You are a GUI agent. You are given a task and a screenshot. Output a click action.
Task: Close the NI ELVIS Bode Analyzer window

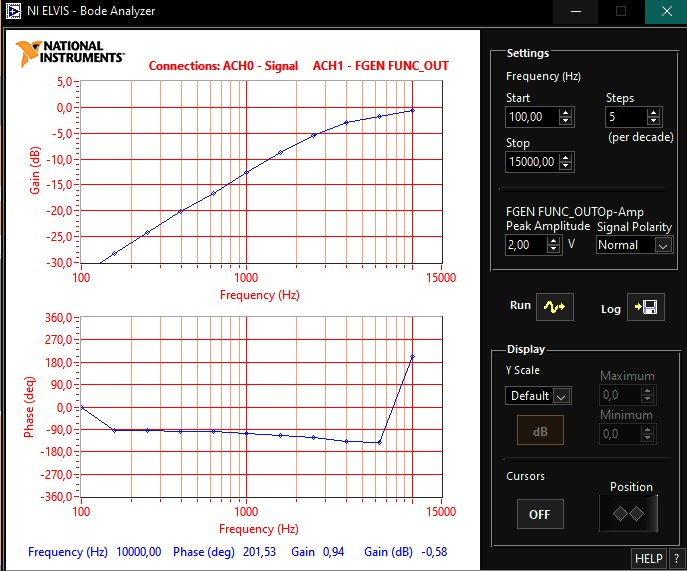(666, 11)
